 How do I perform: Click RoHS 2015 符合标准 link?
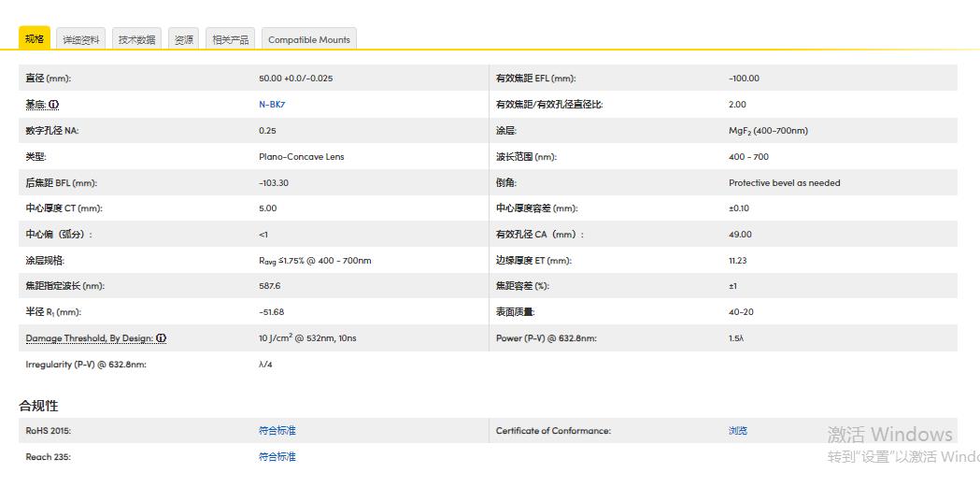point(277,431)
